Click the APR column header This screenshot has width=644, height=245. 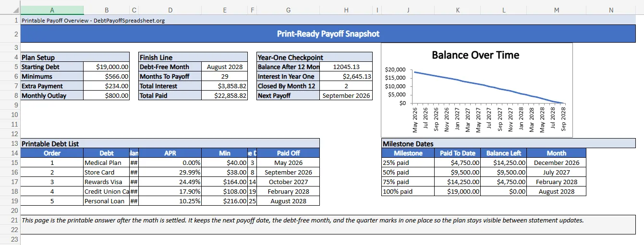tap(170, 153)
